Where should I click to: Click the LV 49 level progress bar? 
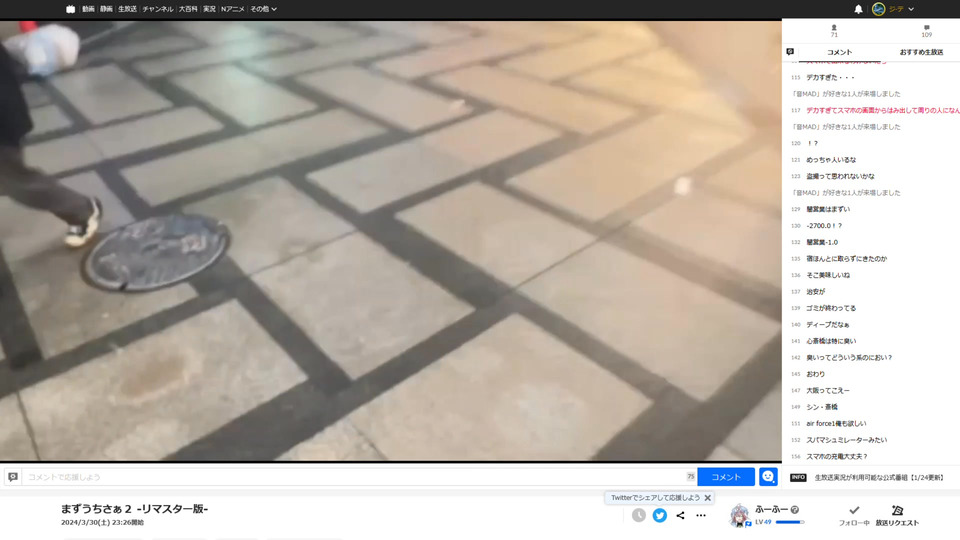point(790,522)
